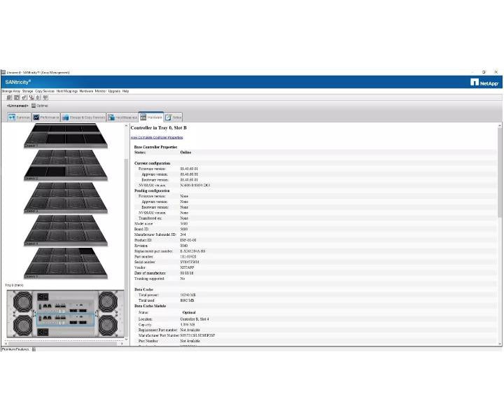Select the Drawer 1 tray image

(66, 136)
